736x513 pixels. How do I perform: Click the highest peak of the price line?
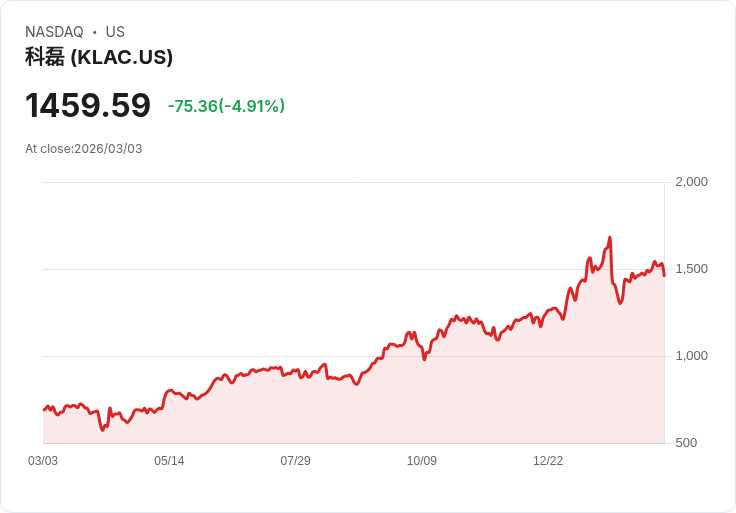click(609, 238)
